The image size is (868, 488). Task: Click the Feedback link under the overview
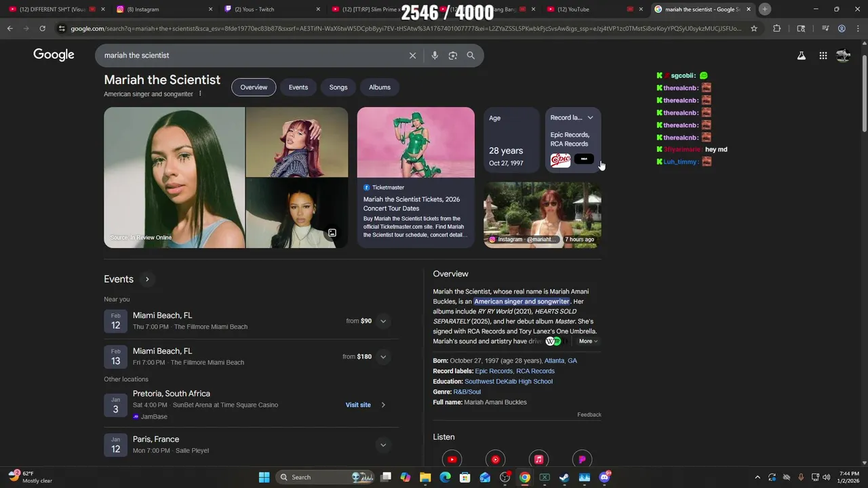coord(589,415)
